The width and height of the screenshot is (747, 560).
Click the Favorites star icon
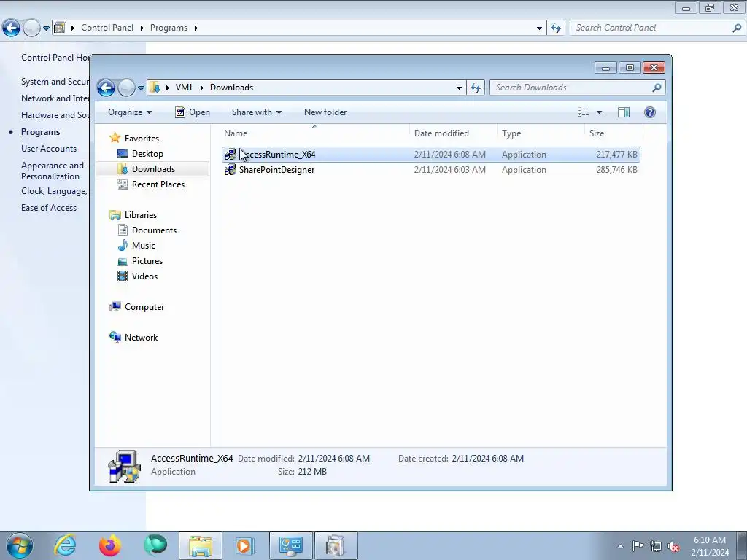point(115,138)
